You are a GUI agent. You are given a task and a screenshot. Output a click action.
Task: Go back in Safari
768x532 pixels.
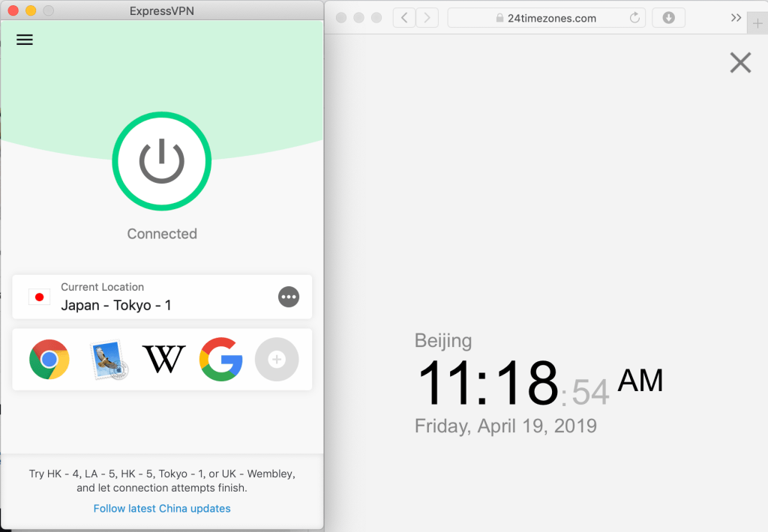coord(404,18)
